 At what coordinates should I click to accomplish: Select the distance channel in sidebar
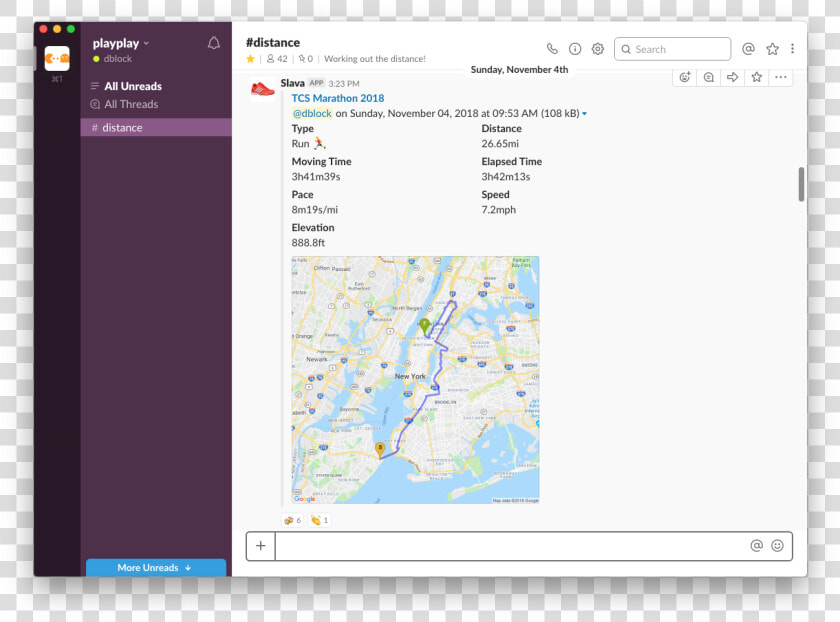[x=156, y=128]
